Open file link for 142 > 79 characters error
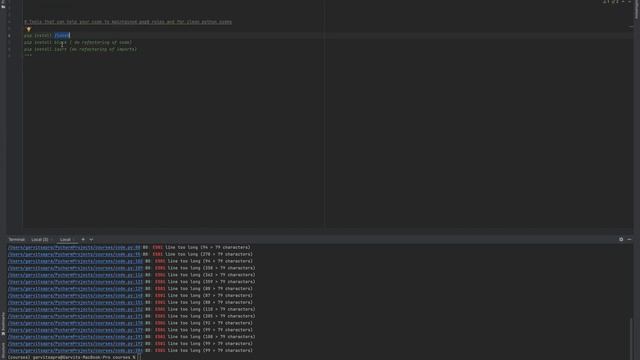 [x=76, y=275]
